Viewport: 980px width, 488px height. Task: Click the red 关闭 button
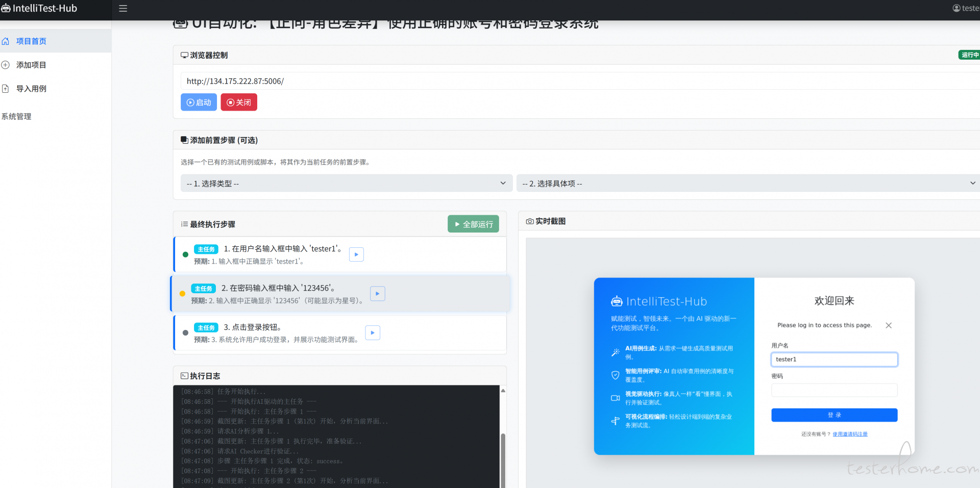coord(239,102)
